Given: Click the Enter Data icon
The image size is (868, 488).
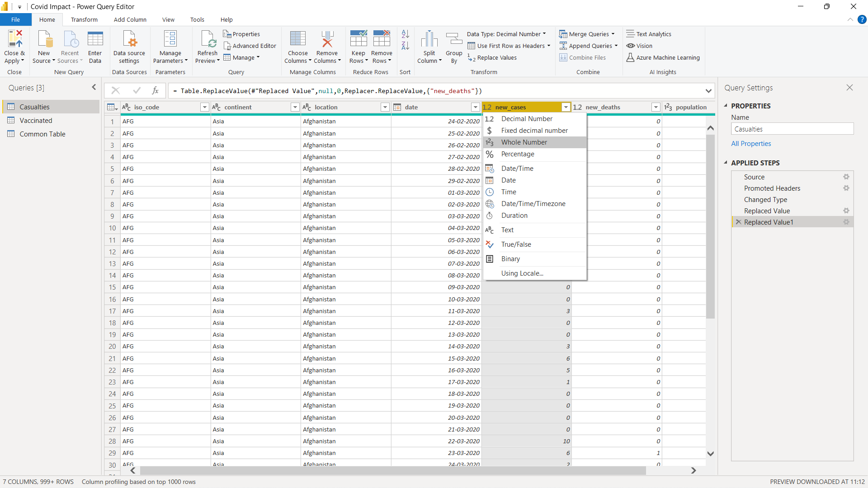Looking at the screenshot, I should 95,43.
